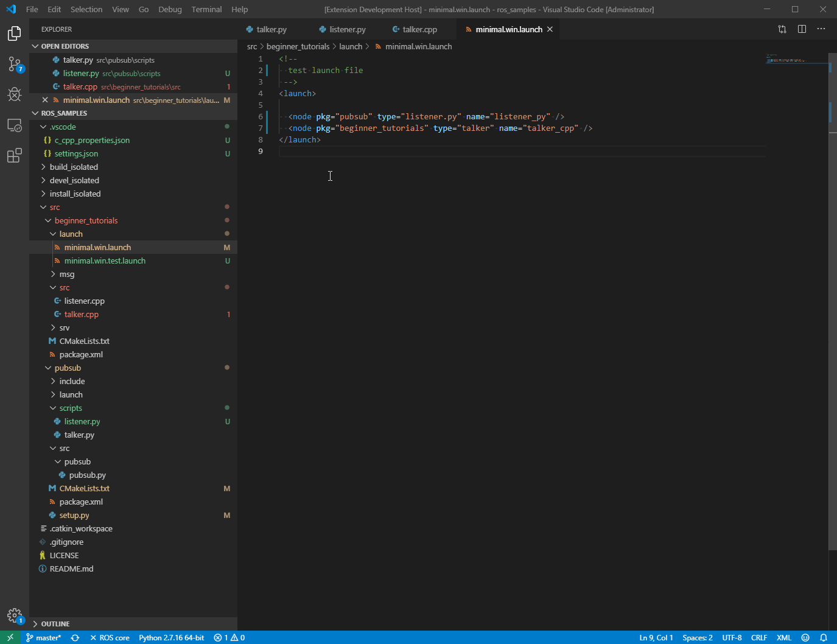The width and height of the screenshot is (837, 644).
Task: Open minimal.win.test.launch from the explorer
Action: tap(105, 261)
